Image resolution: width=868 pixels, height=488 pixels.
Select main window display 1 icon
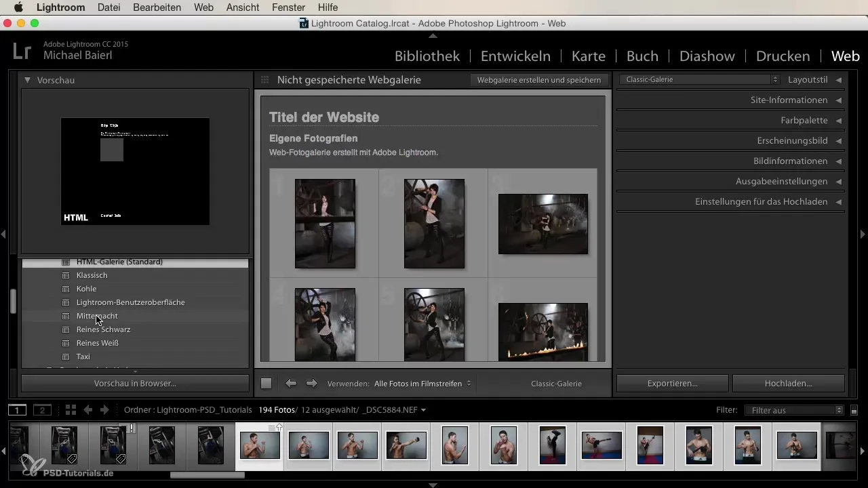pyautogui.click(x=18, y=410)
